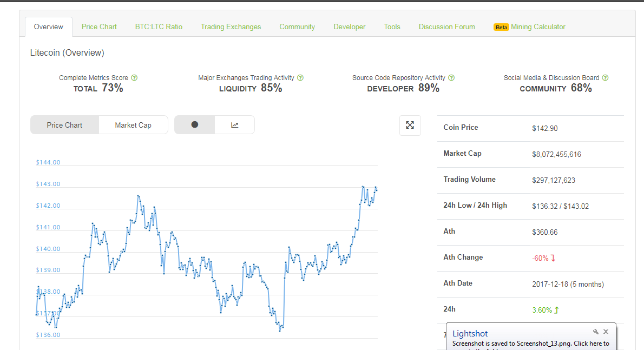This screenshot has height=350, width=644.
Task: Expand the chart to fullscreen
Action: pos(410,125)
